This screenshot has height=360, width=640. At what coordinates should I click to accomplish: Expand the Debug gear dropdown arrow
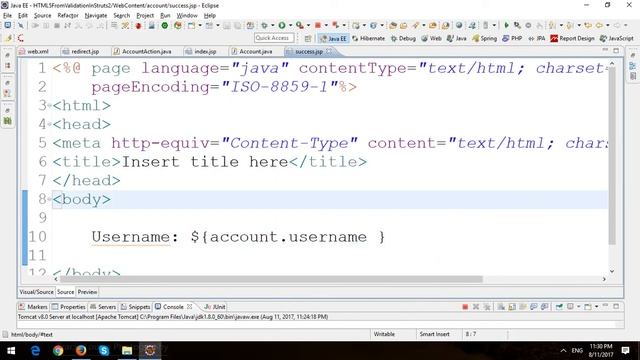tap(272, 25)
